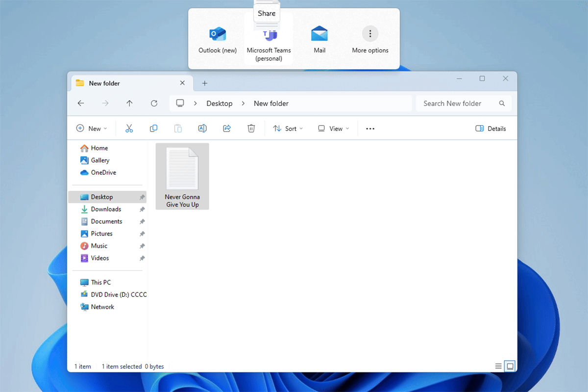Viewport: 588px width, 392px height.
Task: Share file via Outlook (new)
Action: [218, 40]
